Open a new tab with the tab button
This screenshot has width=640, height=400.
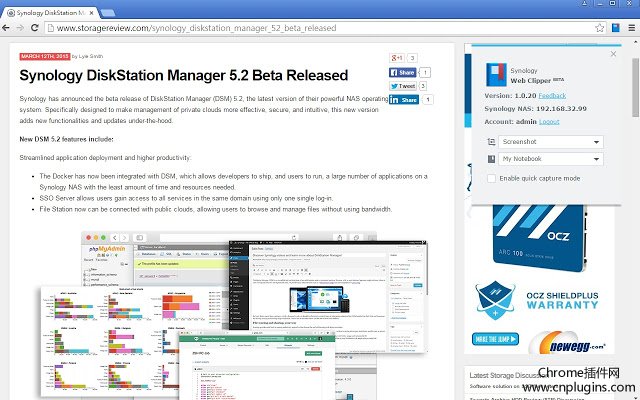pos(107,13)
